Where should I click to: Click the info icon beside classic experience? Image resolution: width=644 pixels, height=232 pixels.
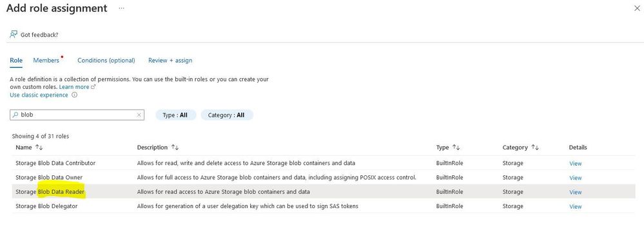[74, 95]
